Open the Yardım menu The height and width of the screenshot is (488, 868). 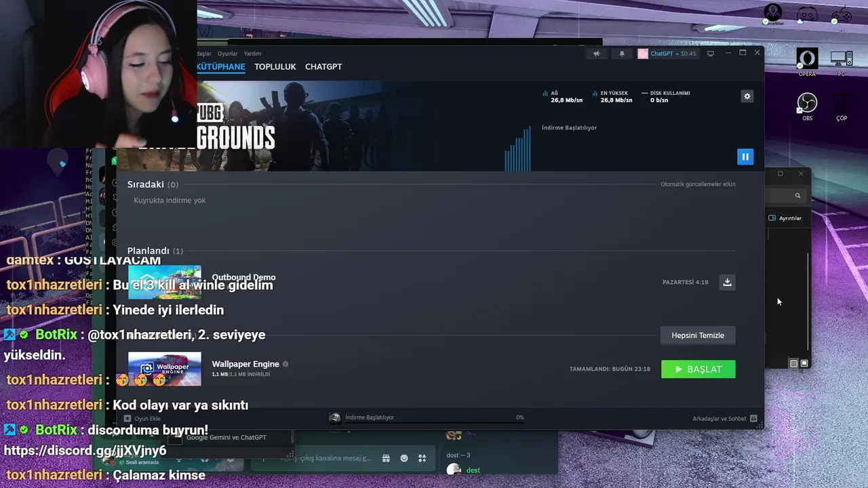[x=252, y=54]
